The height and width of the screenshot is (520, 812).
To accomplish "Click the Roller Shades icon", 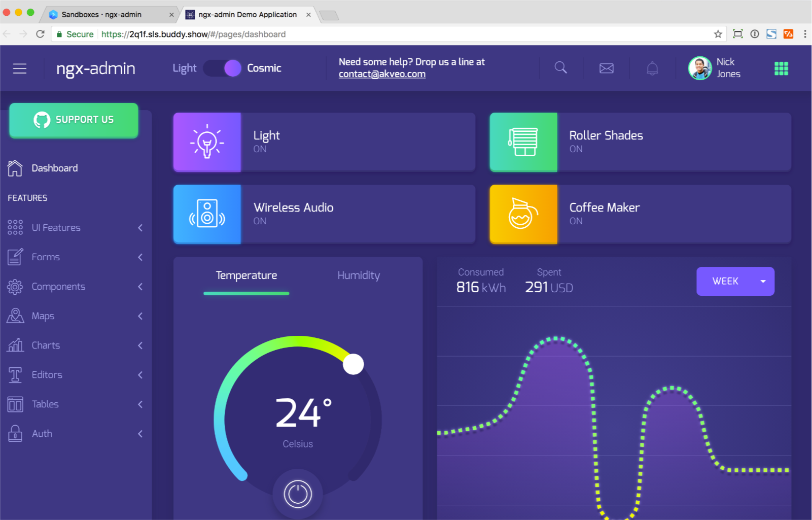I will (x=523, y=142).
